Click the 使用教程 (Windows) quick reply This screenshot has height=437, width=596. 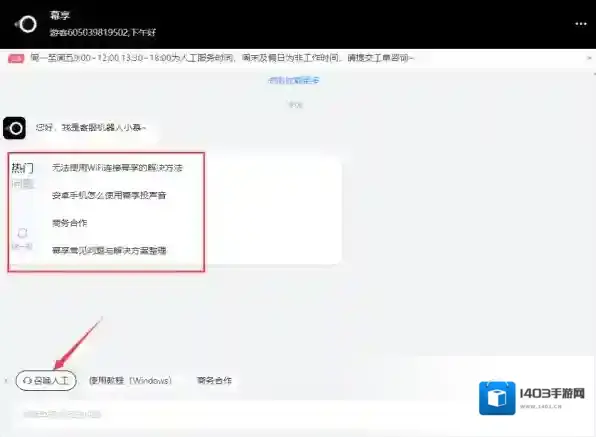tap(130, 380)
